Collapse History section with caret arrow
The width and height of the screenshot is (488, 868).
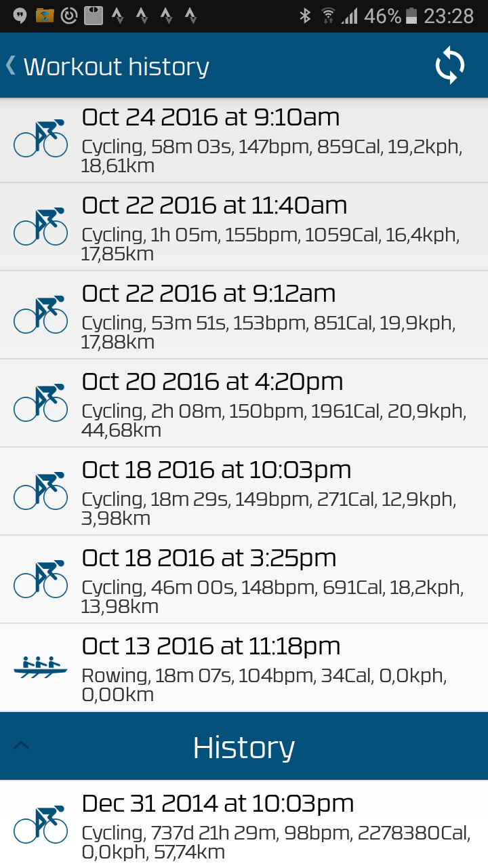click(21, 746)
